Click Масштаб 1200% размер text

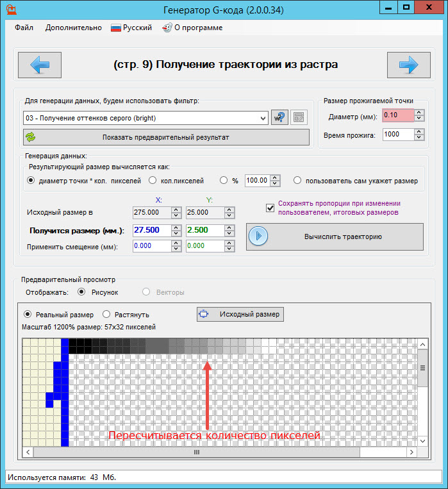(88, 327)
